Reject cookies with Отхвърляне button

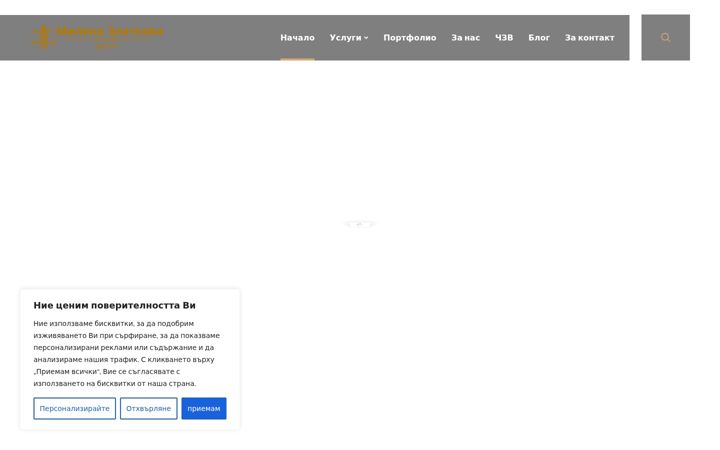tap(148, 408)
